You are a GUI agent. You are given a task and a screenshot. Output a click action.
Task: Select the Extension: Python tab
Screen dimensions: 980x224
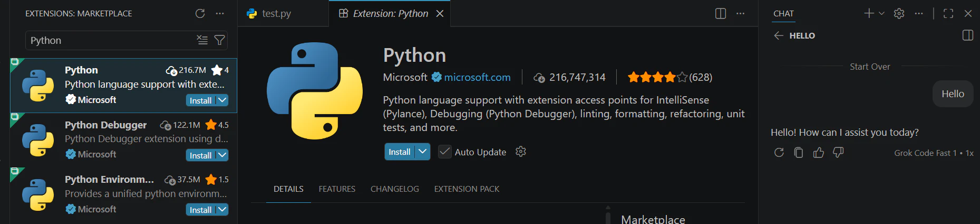pyautogui.click(x=390, y=13)
